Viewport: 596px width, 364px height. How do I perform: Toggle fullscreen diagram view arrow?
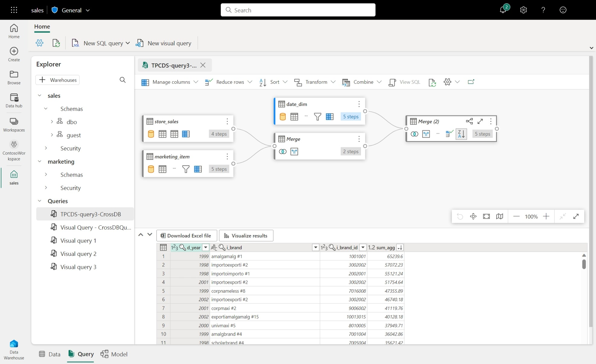tap(576, 216)
